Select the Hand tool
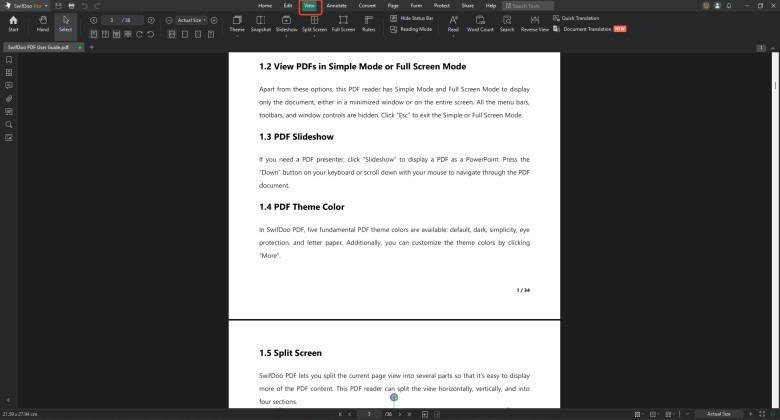 [x=43, y=23]
